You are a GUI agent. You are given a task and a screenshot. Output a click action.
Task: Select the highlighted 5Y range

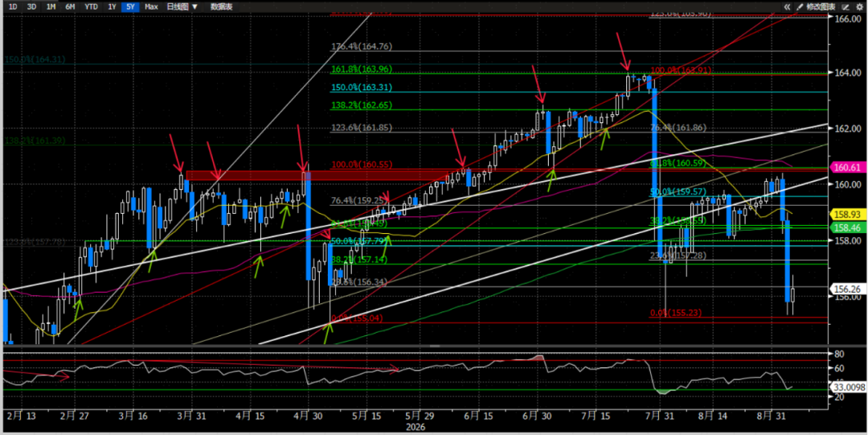coord(130,6)
